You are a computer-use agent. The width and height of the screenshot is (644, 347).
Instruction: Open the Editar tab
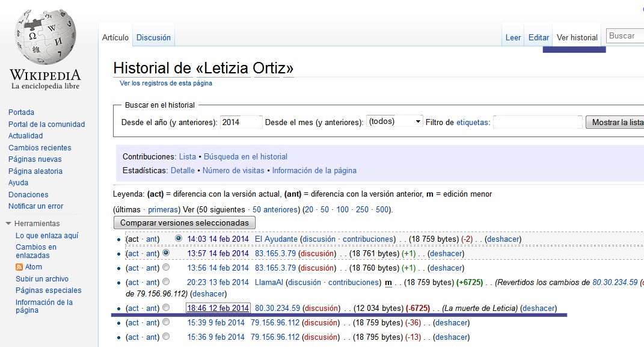(x=538, y=37)
